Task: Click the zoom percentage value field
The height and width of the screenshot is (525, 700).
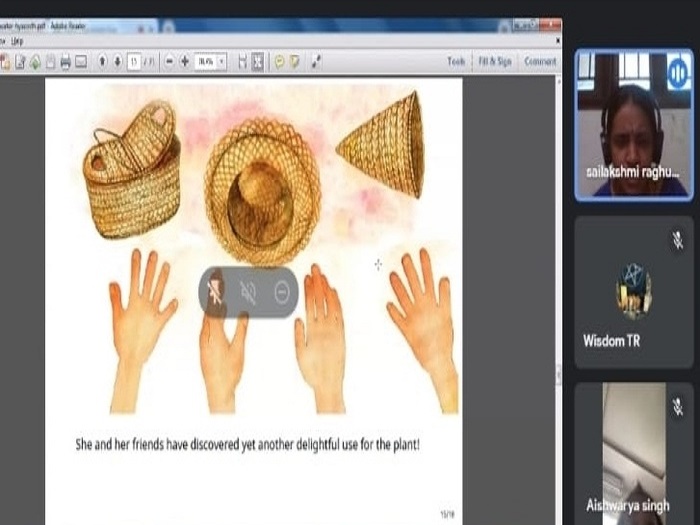Action: tap(206, 62)
